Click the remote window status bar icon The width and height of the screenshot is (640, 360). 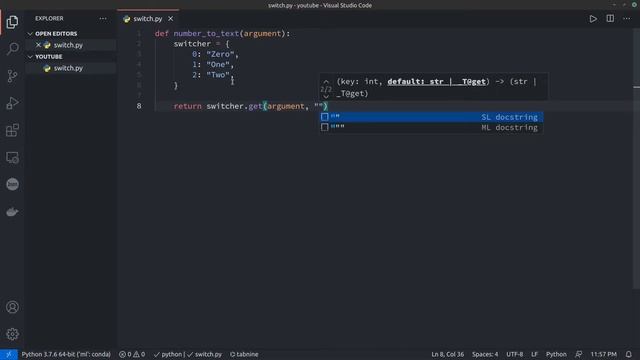tap(9, 354)
